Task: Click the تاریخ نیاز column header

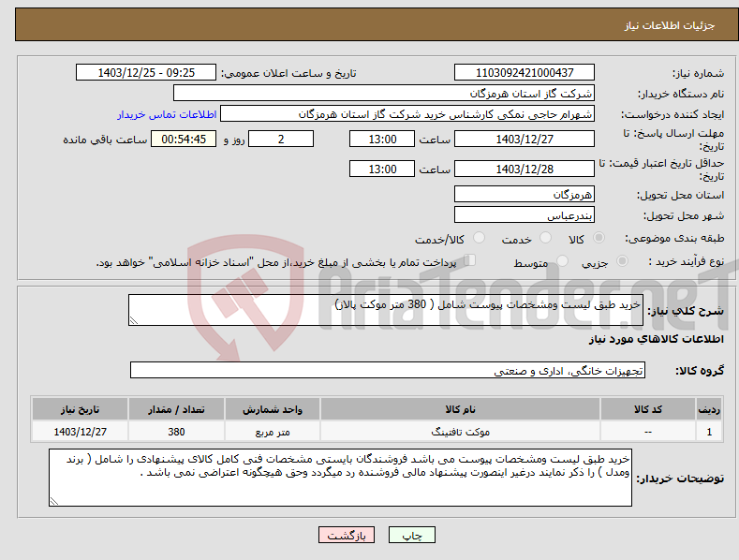Action: click(81, 409)
